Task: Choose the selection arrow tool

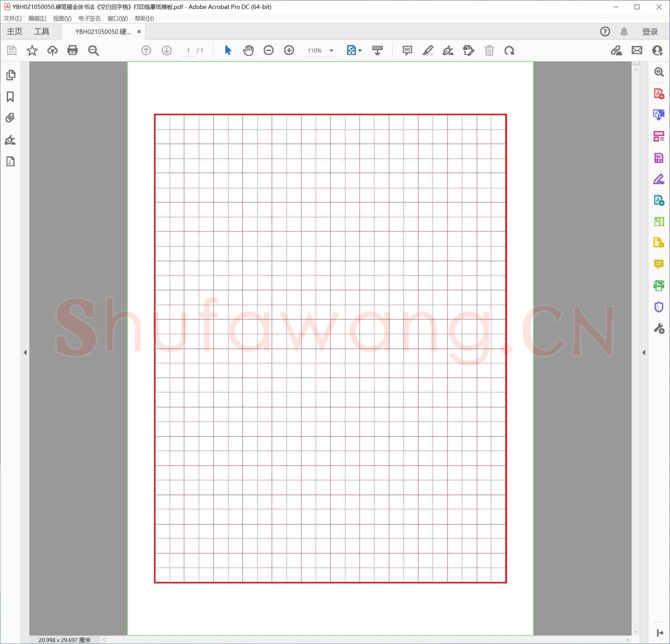Action: pyautogui.click(x=228, y=50)
